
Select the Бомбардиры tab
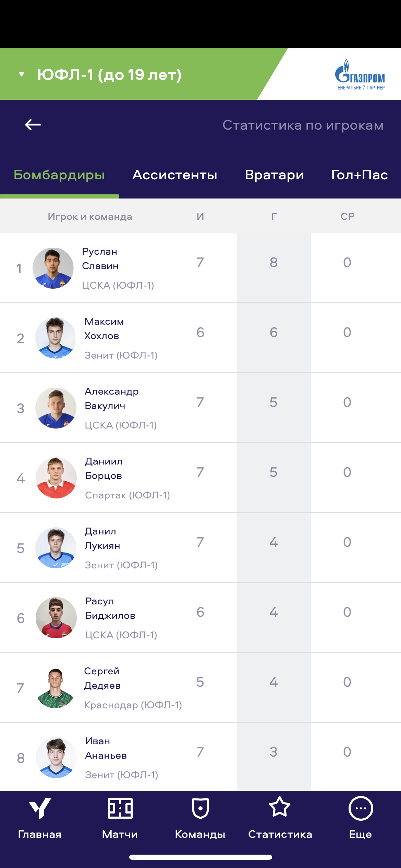click(59, 175)
